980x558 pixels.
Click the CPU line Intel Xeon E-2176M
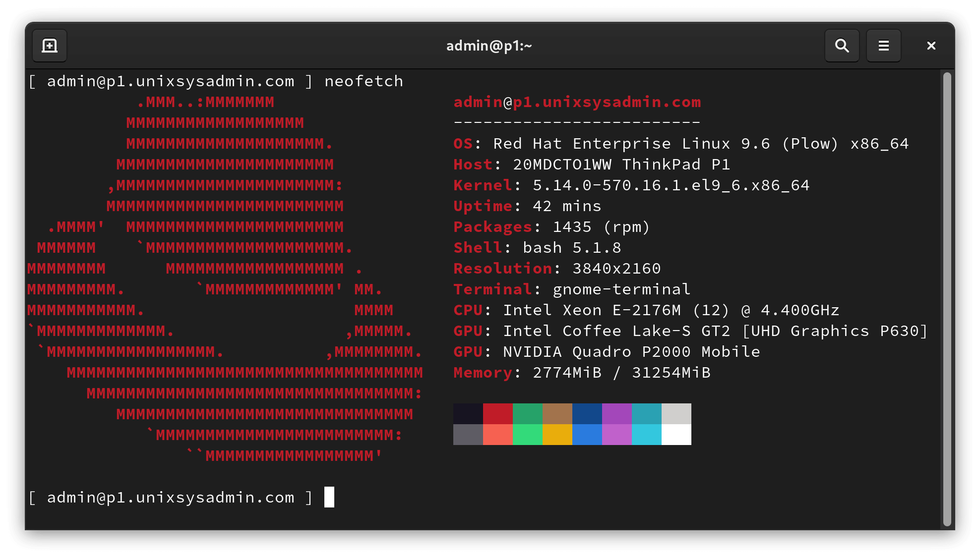tap(646, 310)
